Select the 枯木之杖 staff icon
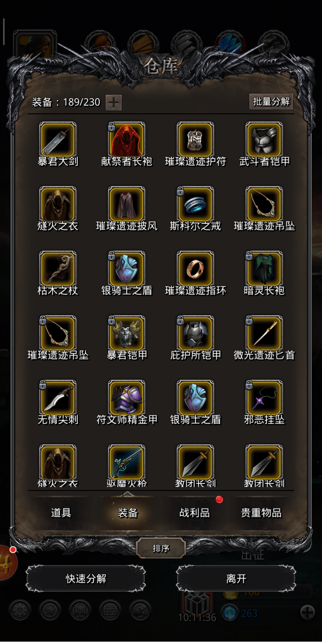The width and height of the screenshot is (322, 644). coord(58,269)
